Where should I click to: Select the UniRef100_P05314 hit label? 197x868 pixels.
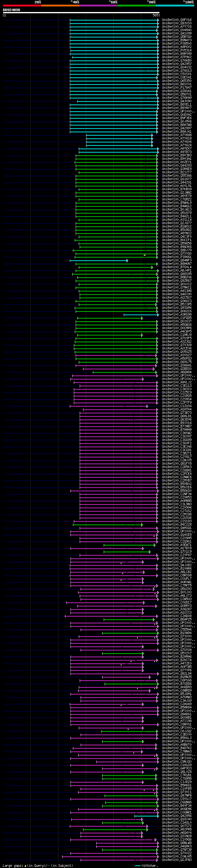(177, 50)
